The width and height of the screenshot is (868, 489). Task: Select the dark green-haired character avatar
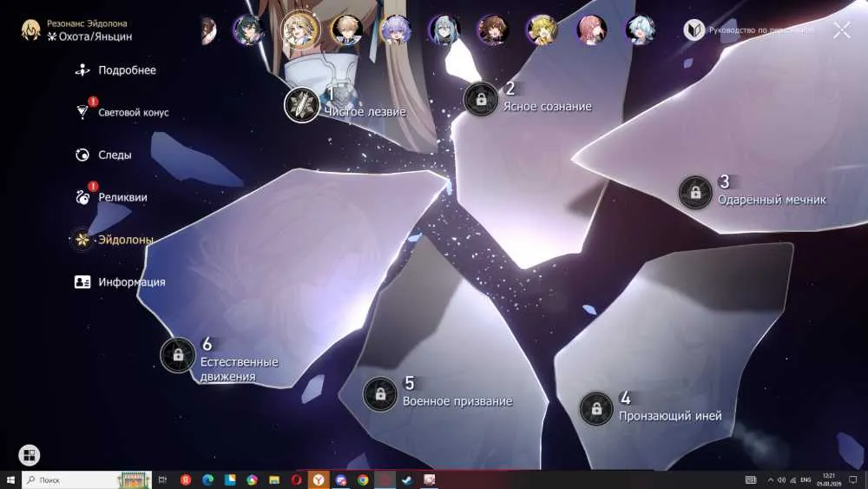pyautogui.click(x=248, y=30)
